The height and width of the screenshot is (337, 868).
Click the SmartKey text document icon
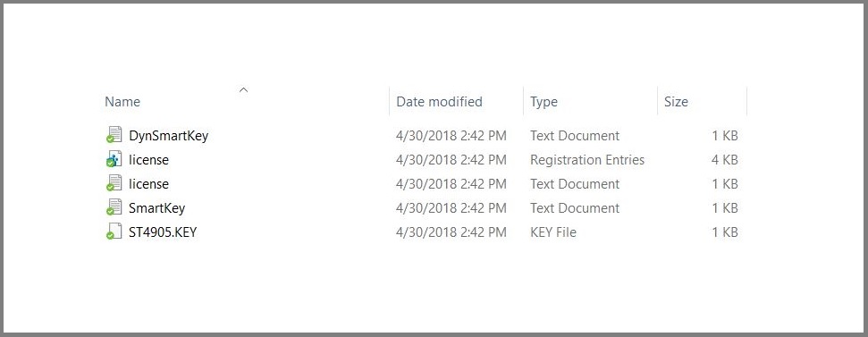click(x=114, y=207)
